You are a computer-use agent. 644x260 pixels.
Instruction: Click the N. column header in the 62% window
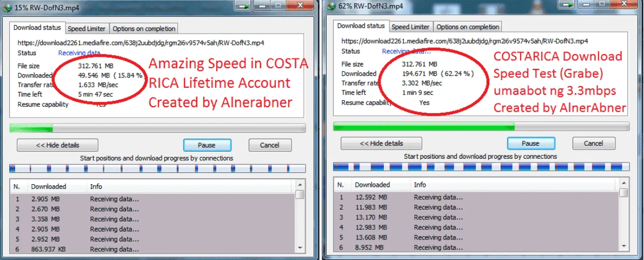(342, 185)
